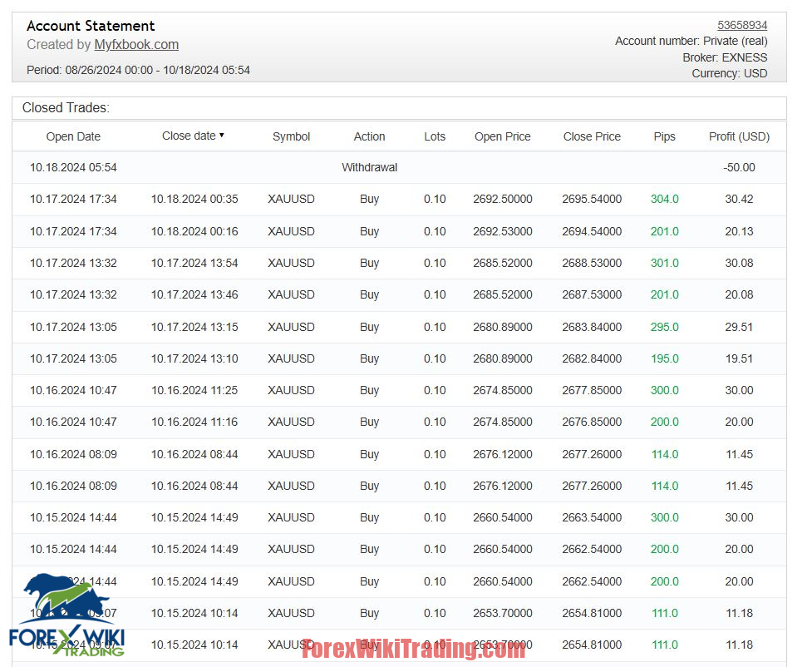Sort table by Open Date column

coord(73,136)
